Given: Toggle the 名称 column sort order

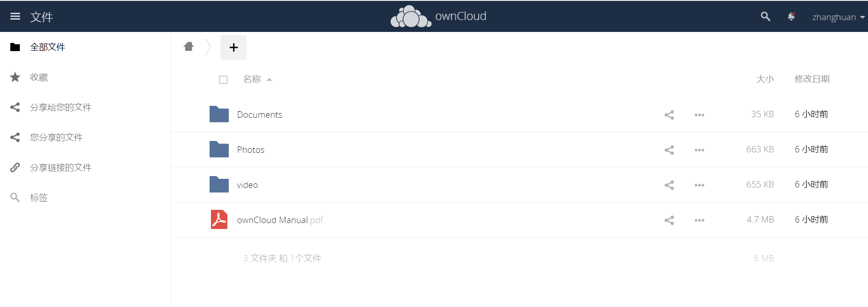Looking at the screenshot, I should 252,78.
